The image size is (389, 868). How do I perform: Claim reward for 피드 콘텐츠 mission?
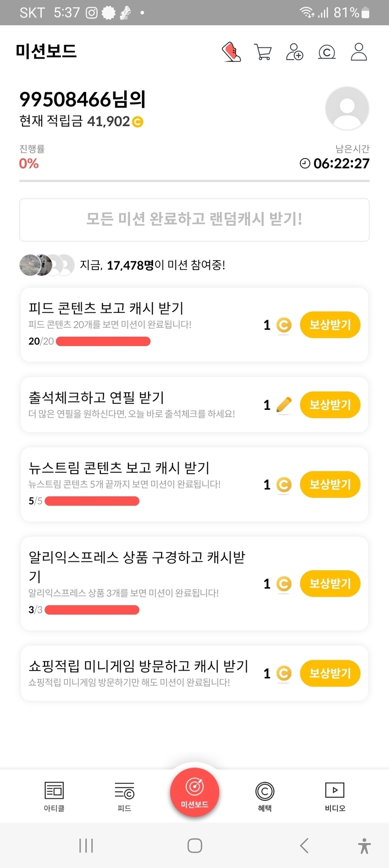click(330, 325)
